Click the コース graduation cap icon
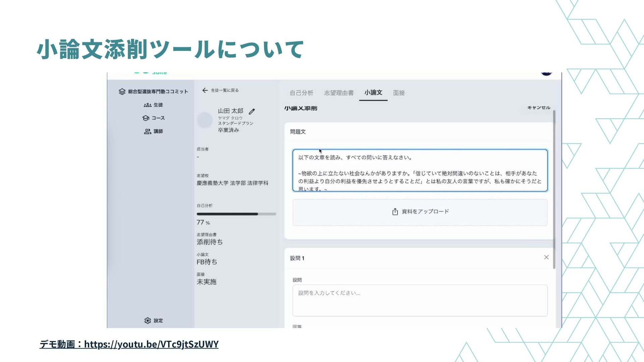Viewport: 644px width, 362px height. click(x=146, y=118)
